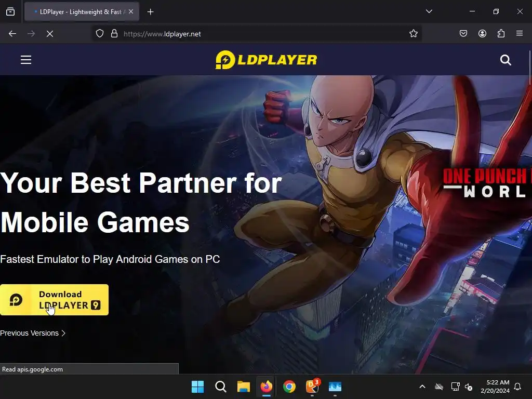This screenshot has width=532, height=399.
Task: Expand the list all tabs chevron
Action: point(429,11)
